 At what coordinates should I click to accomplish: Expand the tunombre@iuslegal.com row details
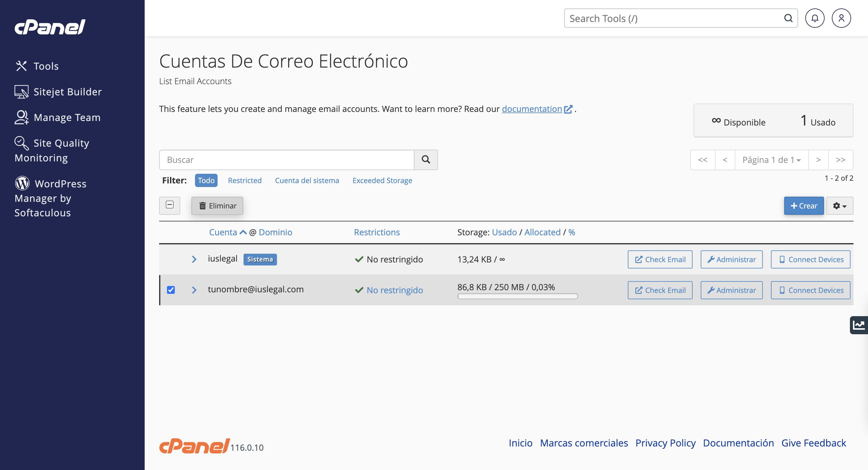pyautogui.click(x=194, y=290)
